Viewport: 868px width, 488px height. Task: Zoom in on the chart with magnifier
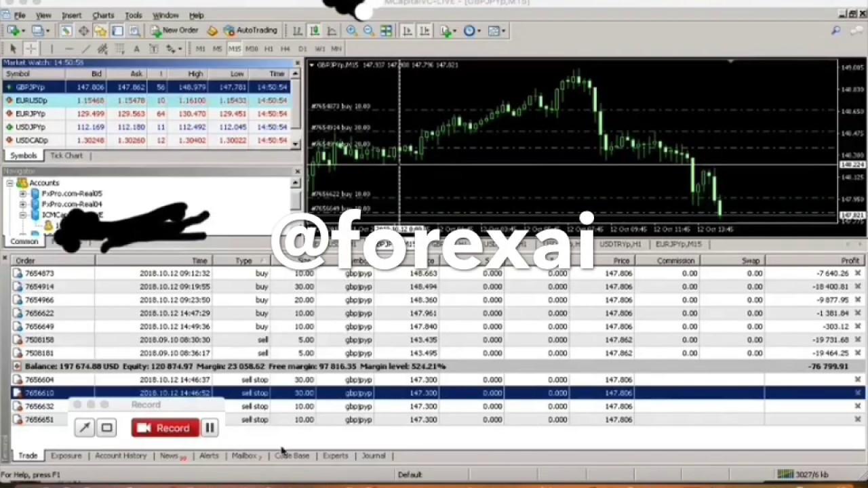(x=351, y=30)
